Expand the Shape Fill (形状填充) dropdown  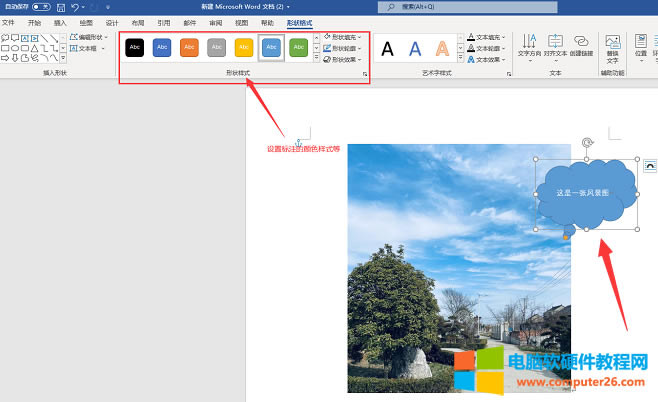tap(341, 36)
